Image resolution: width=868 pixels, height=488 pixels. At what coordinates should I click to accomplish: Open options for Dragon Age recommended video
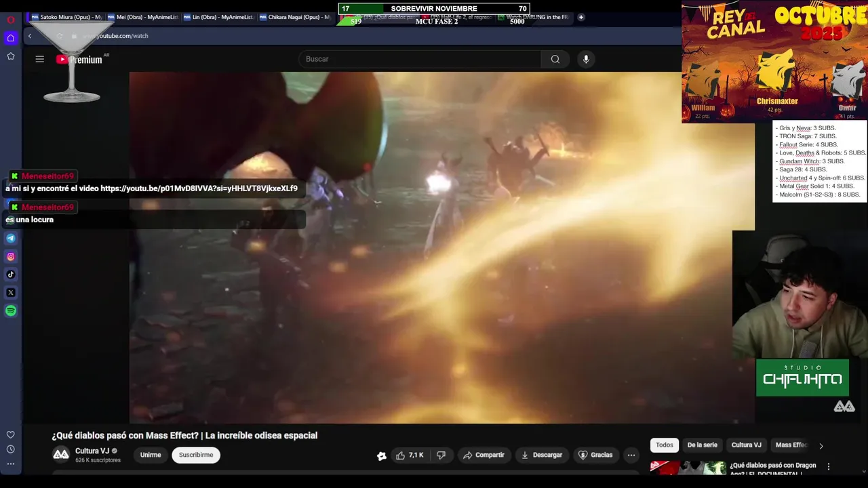tap(828, 466)
